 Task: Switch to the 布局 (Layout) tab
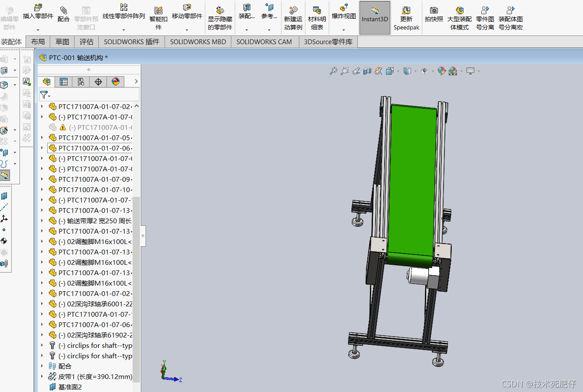(38, 42)
